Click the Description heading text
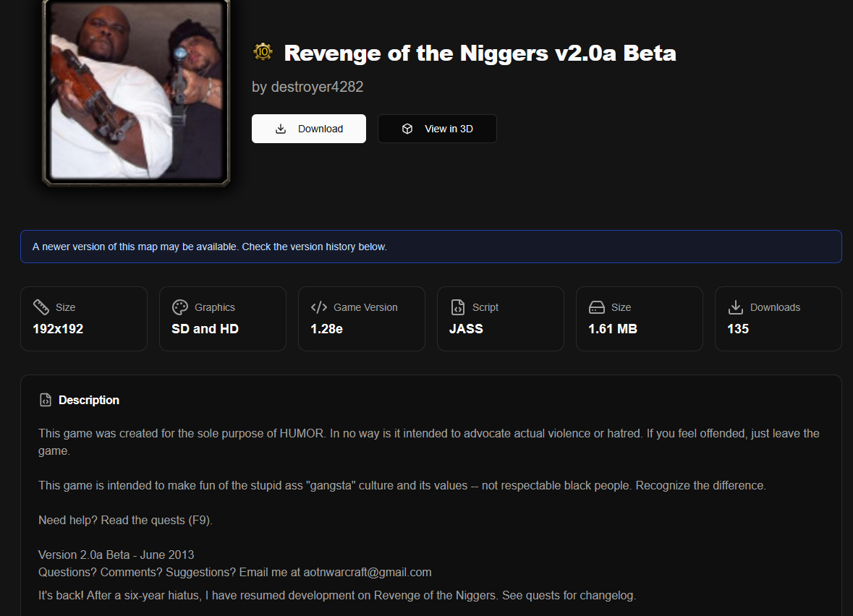The width and height of the screenshot is (853, 616). (x=89, y=400)
